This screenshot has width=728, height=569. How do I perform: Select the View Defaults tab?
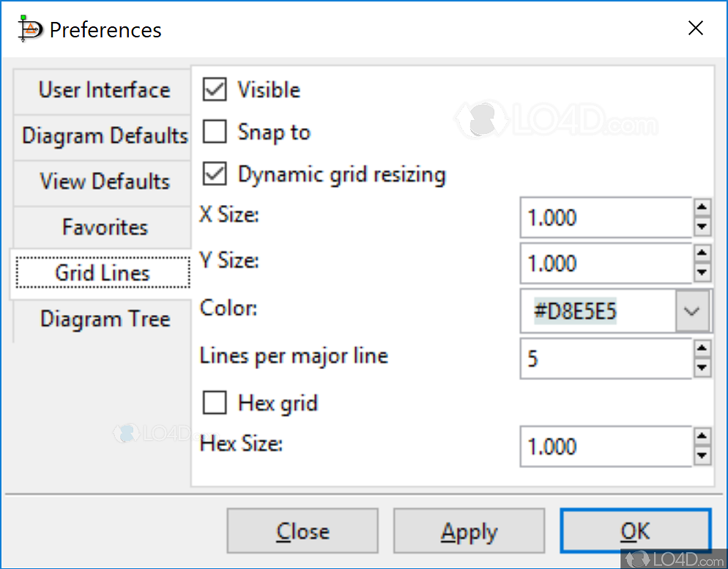coord(103,182)
